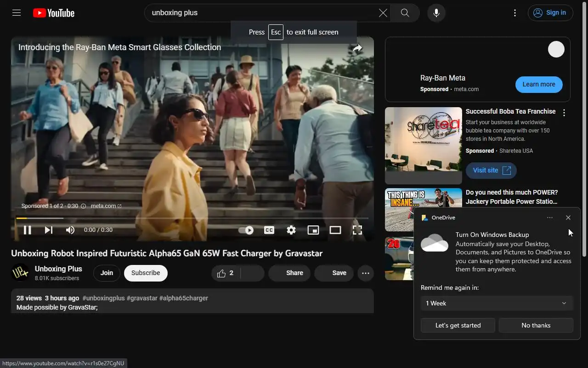
Task: Open the YouTube hamburger guide menu
Action: [x=17, y=13]
